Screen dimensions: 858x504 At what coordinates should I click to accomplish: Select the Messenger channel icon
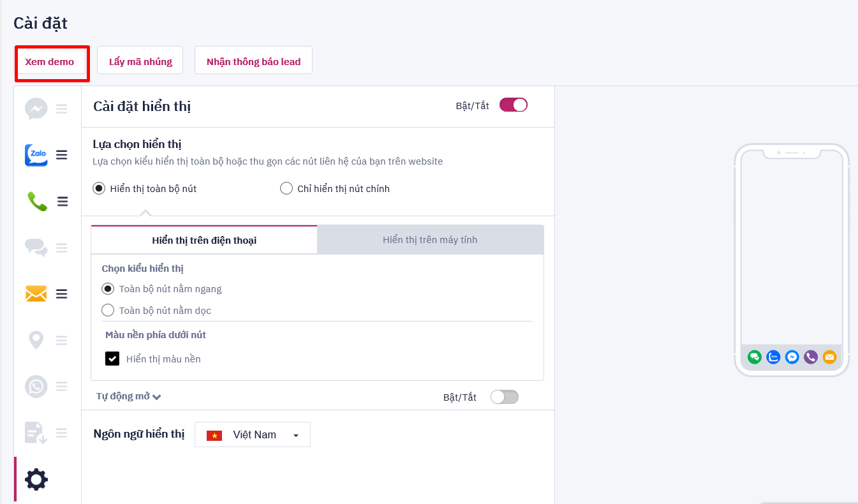[36, 108]
